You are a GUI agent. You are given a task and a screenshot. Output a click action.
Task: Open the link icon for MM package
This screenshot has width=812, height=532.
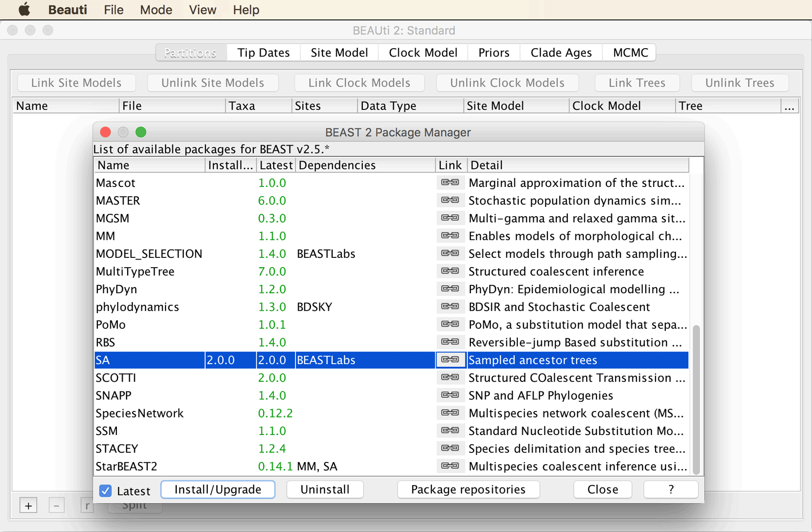click(450, 236)
